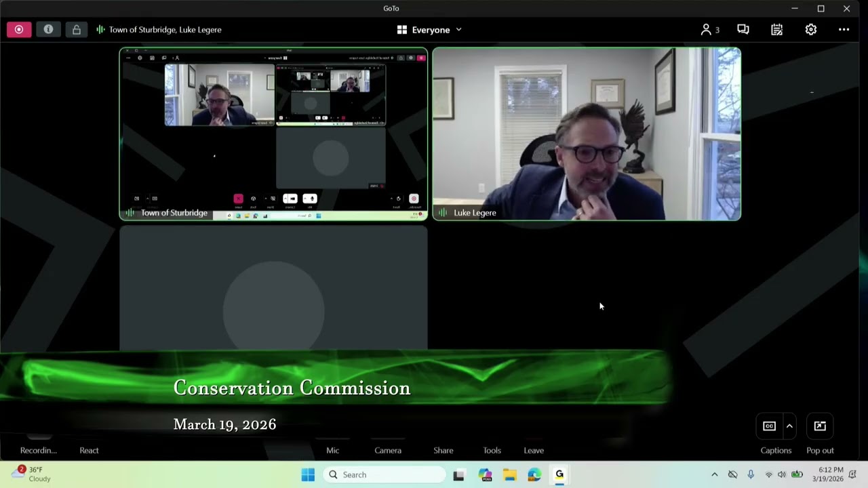
Task: Click the React button
Action: click(89, 450)
